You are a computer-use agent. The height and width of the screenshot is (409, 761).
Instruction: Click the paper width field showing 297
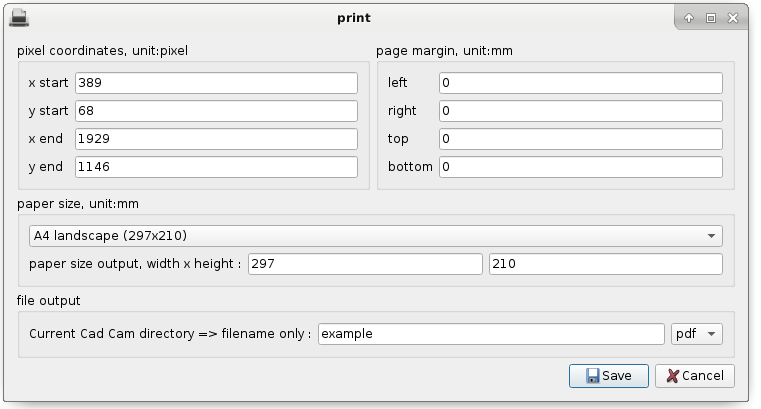point(365,264)
